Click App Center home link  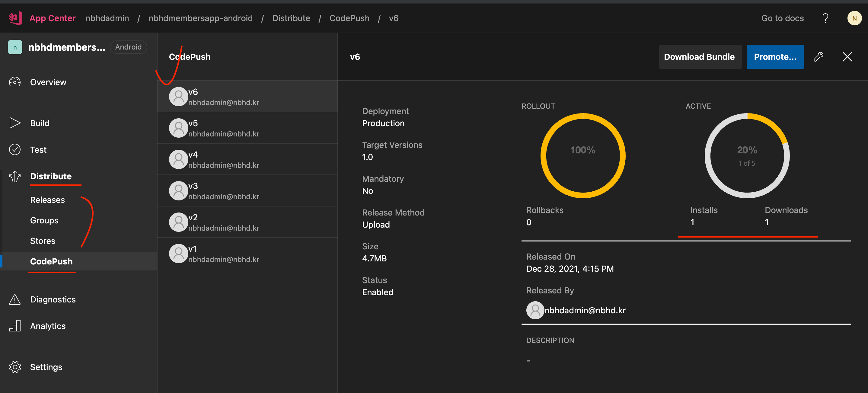(53, 18)
